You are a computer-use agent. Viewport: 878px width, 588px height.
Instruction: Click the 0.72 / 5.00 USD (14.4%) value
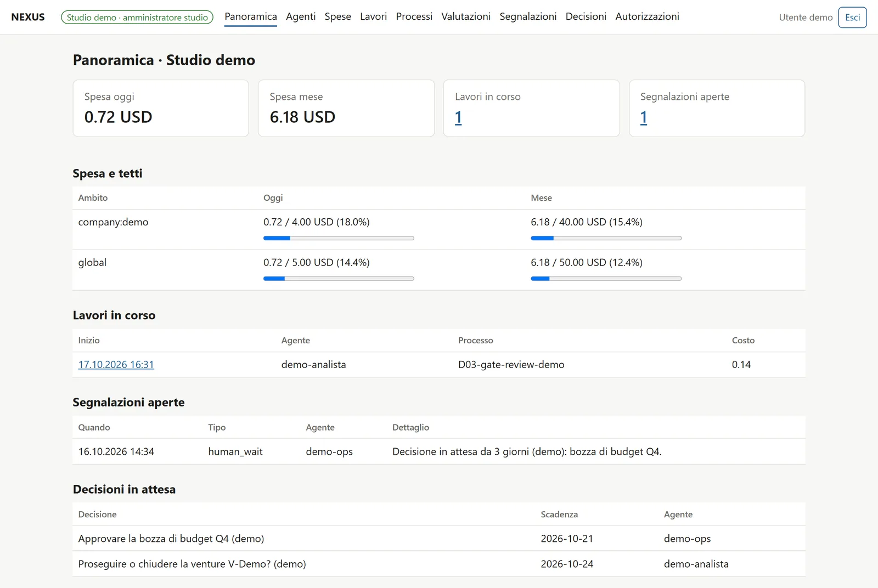(316, 263)
